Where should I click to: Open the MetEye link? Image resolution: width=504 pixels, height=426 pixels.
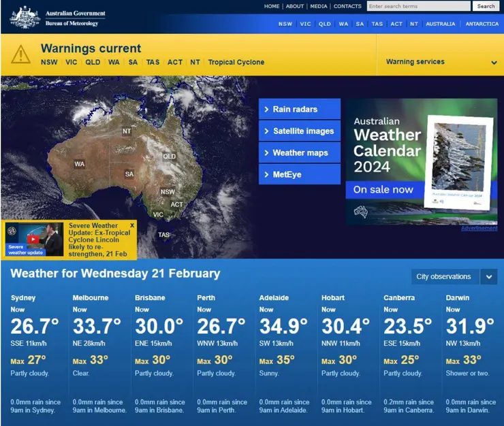(300, 174)
